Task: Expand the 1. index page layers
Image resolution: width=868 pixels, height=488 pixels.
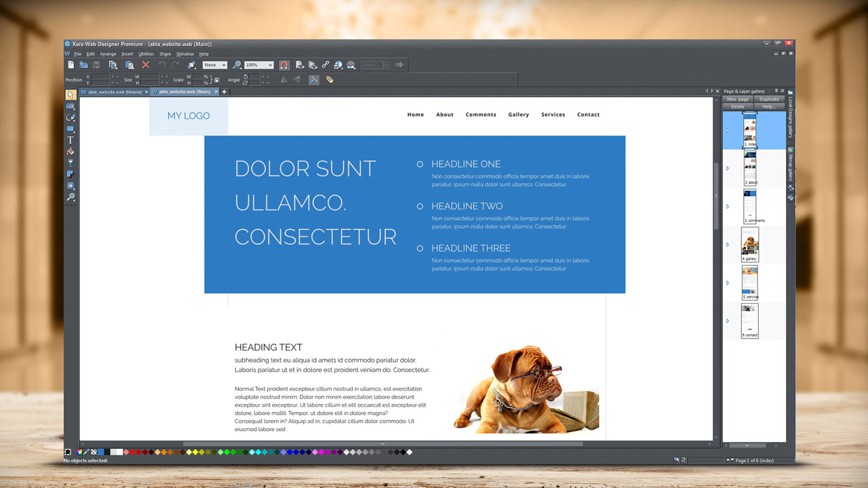Action: click(728, 130)
